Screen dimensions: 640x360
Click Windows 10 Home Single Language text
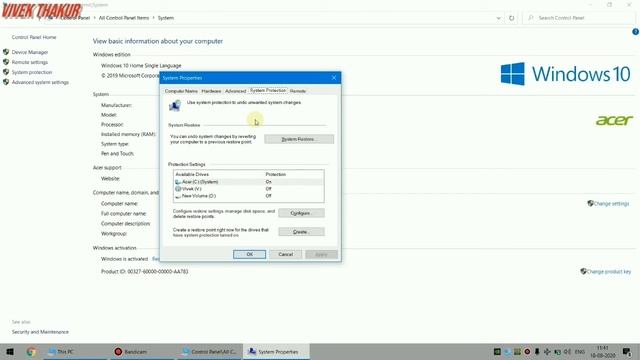coord(141,65)
